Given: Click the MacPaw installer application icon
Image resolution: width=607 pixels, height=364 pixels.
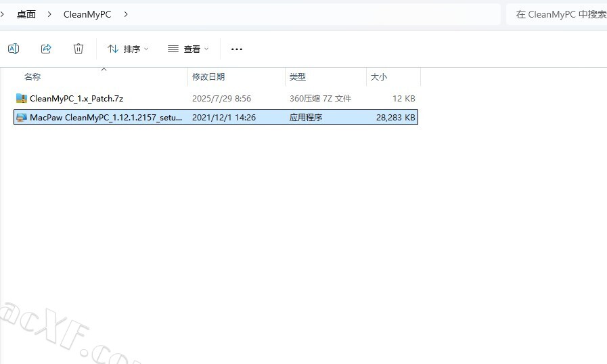Looking at the screenshot, I should 21,117.
